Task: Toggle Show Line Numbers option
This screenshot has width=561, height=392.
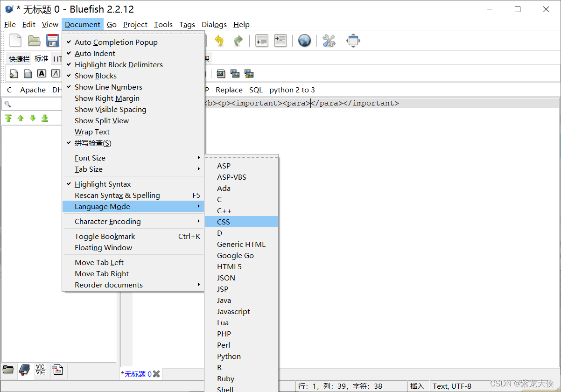Action: (133, 87)
